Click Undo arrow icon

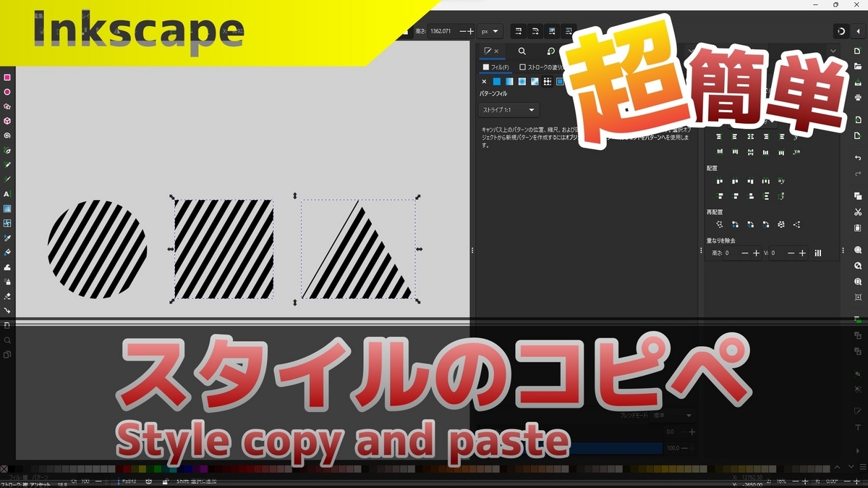(858, 157)
